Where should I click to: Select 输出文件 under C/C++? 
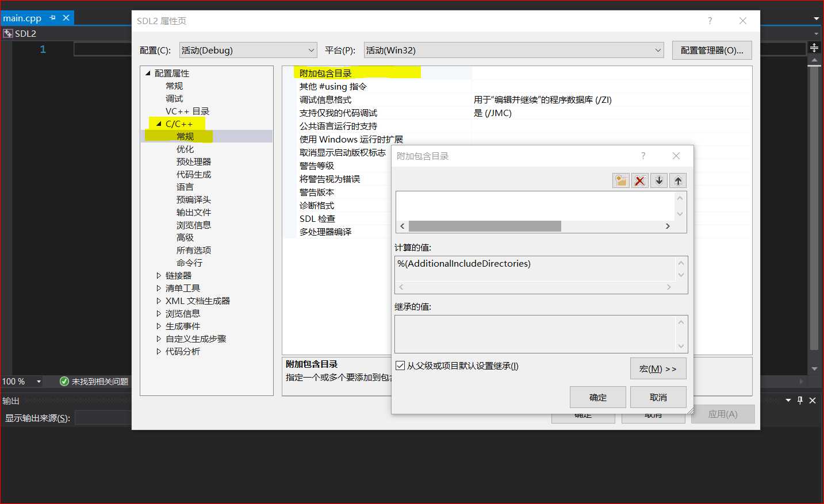coord(194,212)
